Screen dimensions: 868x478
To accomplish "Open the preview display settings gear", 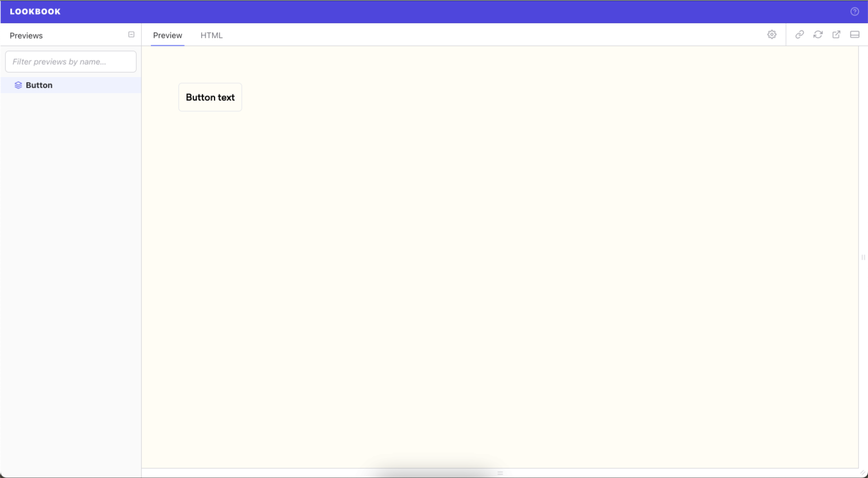I will (x=772, y=34).
